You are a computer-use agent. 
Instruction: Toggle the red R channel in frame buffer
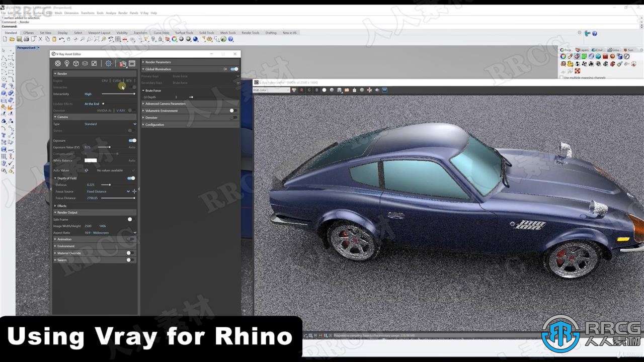302,90
